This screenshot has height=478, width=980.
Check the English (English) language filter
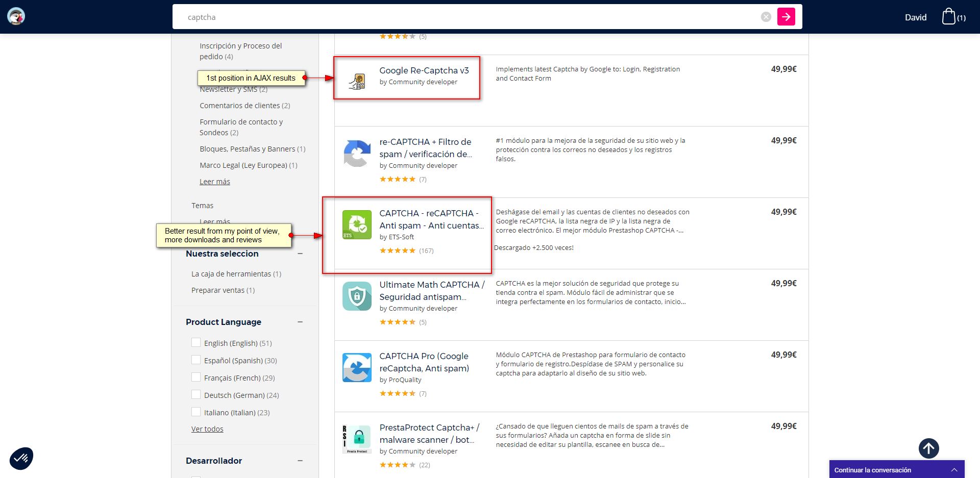click(x=196, y=342)
